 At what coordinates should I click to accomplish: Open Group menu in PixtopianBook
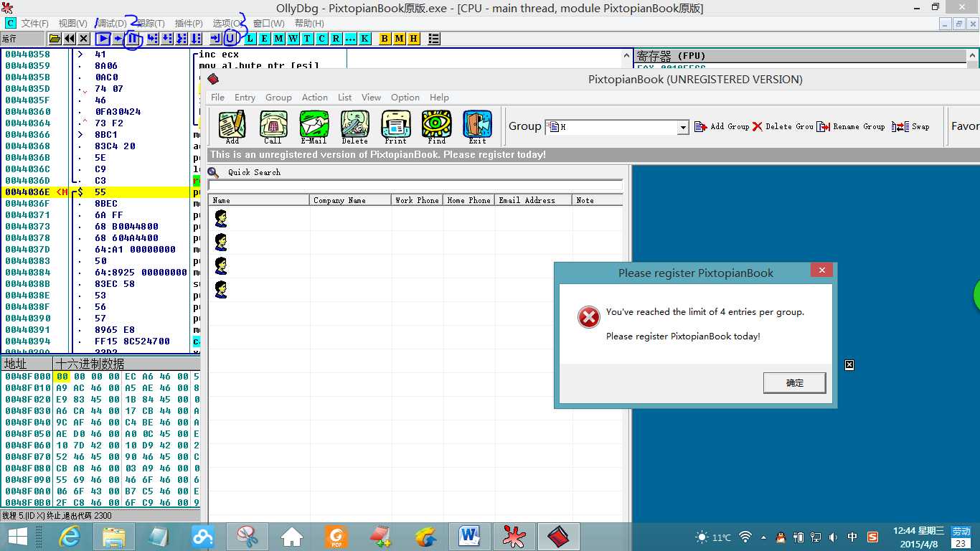(278, 98)
